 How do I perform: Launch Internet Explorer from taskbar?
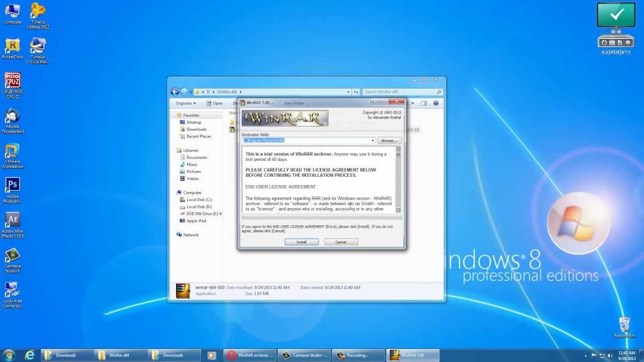30,355
